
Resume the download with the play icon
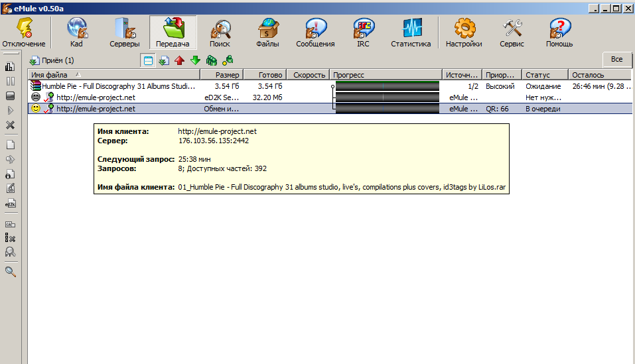click(10, 111)
